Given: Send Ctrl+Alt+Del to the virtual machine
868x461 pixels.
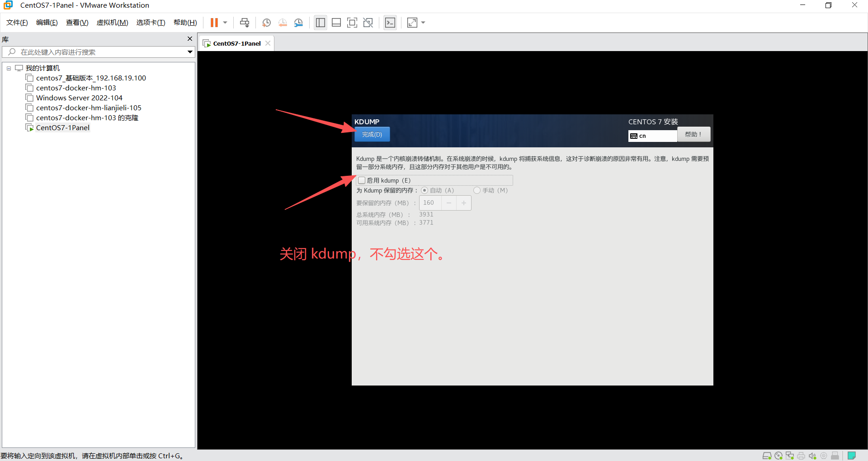Looking at the screenshot, I should tap(245, 23).
